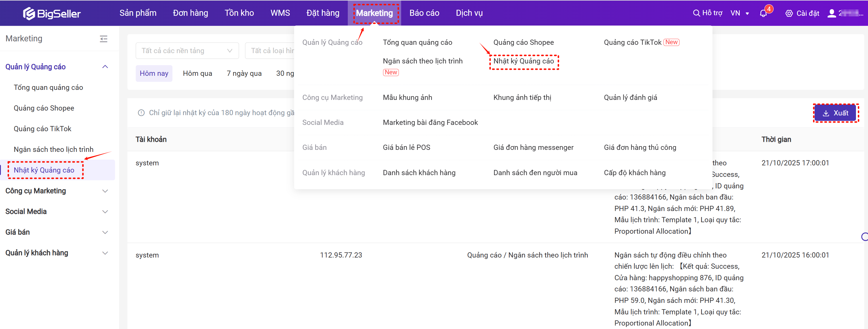This screenshot has width=868, height=329.
Task: Open the notification bell
Action: tap(763, 13)
